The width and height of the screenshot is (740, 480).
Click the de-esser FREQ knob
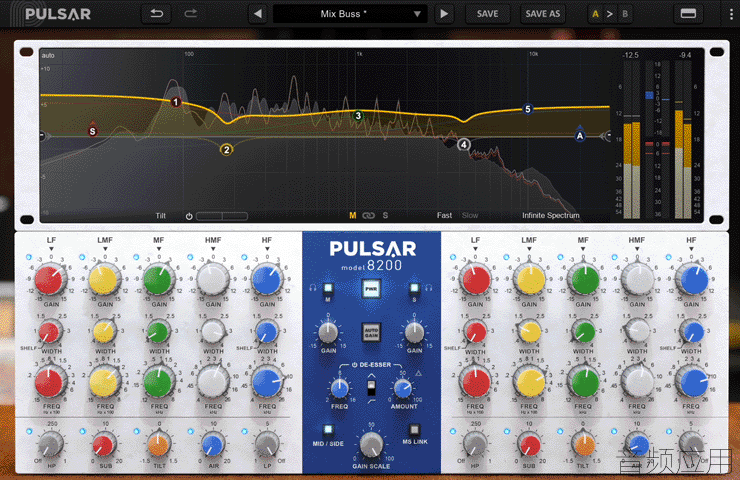pyautogui.click(x=339, y=388)
